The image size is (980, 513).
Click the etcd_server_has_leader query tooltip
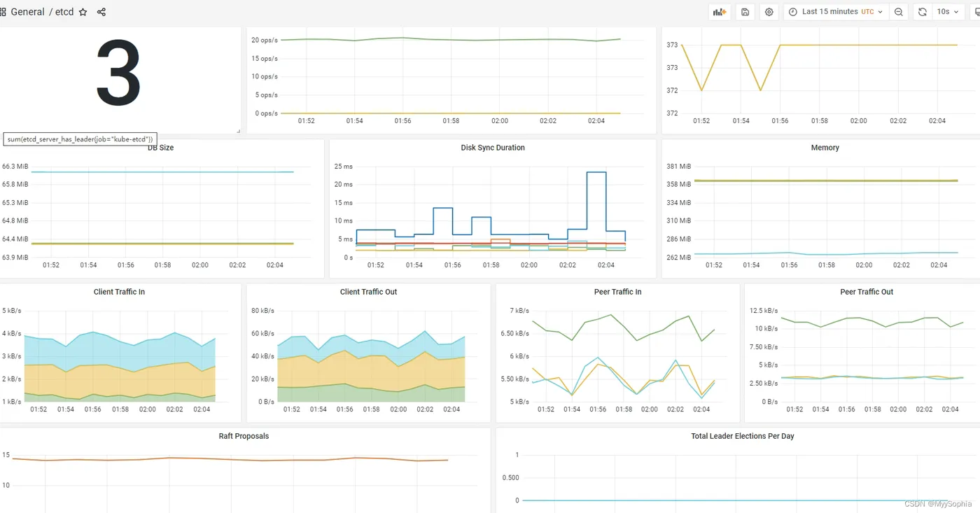(80, 139)
